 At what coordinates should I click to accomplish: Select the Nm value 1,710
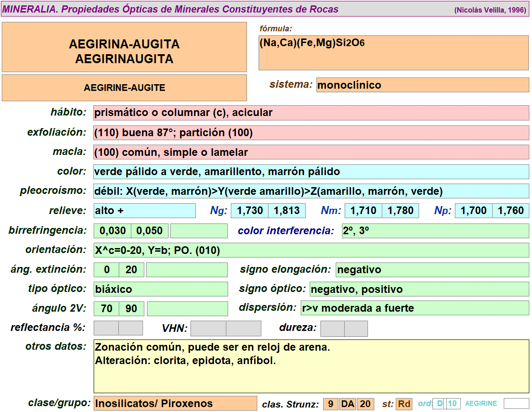(x=363, y=211)
